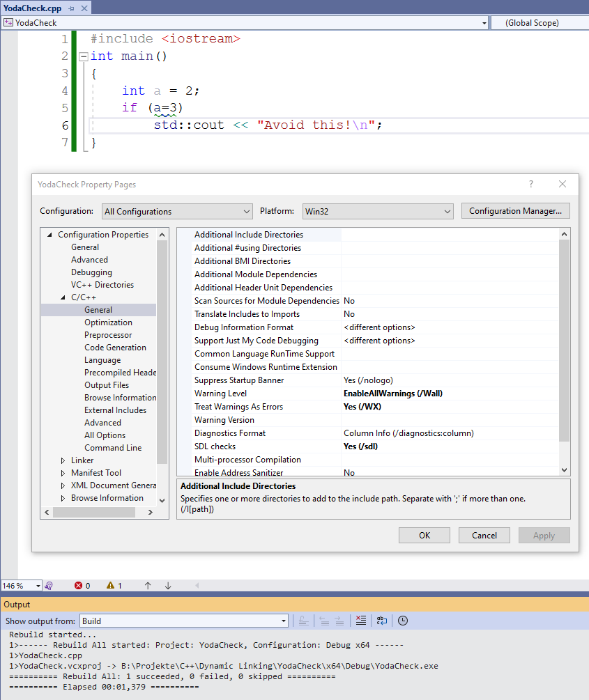Click Go to Previous Message icon
This screenshot has width=589, height=700.
tap(324, 621)
